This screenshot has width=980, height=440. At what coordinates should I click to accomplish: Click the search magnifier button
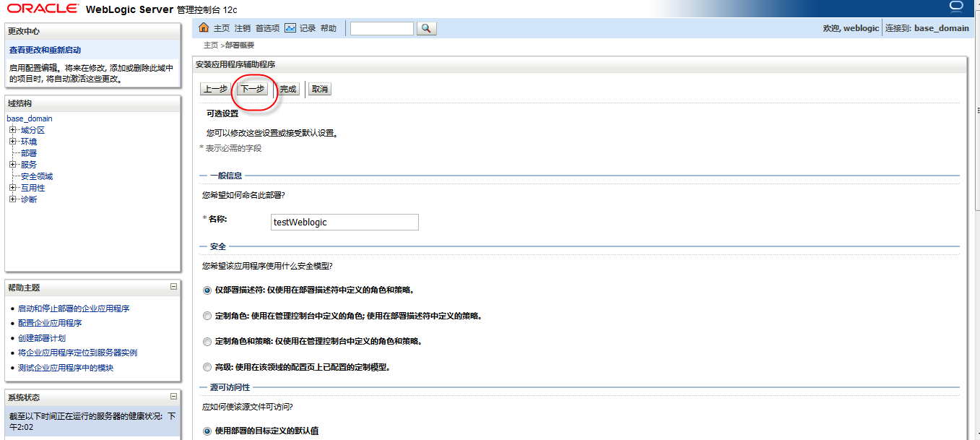[427, 28]
